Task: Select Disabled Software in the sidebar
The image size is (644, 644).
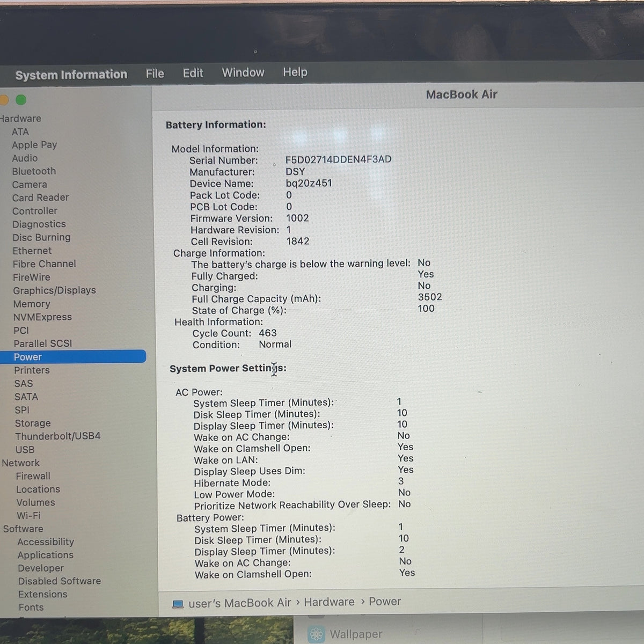Action: coord(60,581)
